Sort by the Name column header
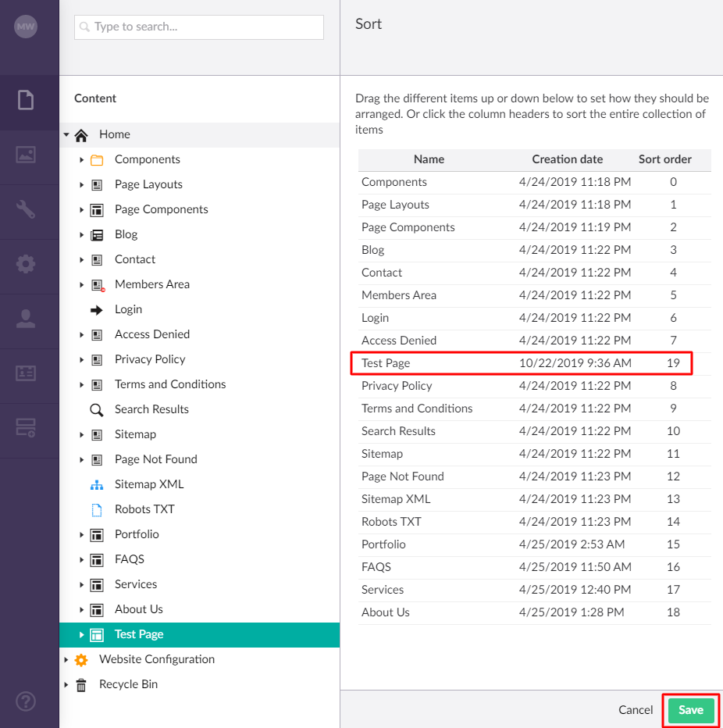 pos(429,159)
